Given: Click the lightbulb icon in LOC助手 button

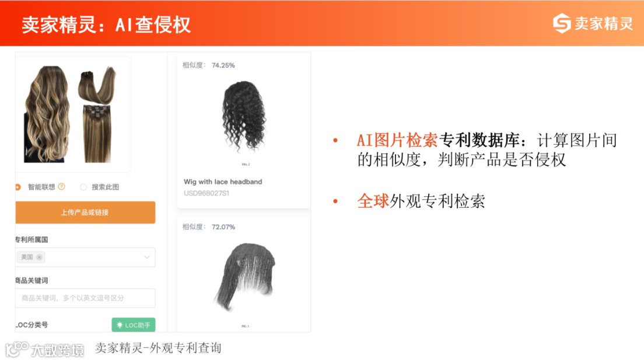Looking at the screenshot, I should (x=120, y=325).
